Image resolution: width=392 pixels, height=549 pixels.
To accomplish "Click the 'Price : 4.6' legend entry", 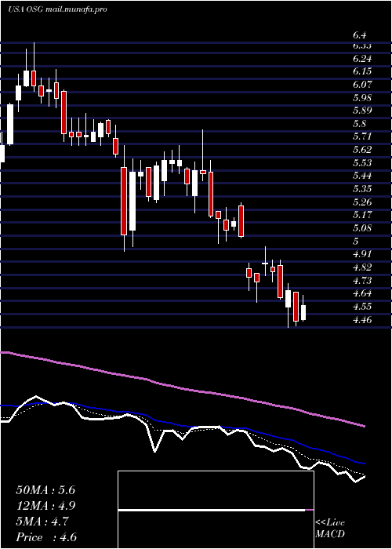I will click(46, 537).
